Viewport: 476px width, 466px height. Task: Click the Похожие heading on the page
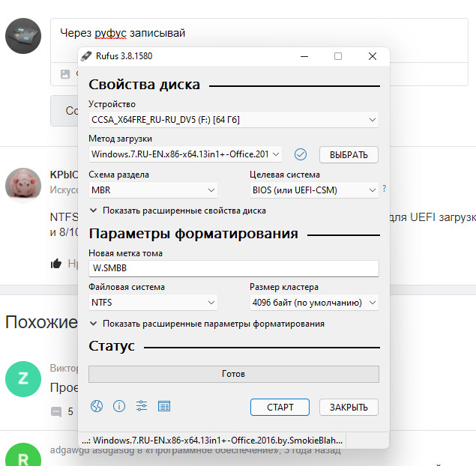pos(41,322)
